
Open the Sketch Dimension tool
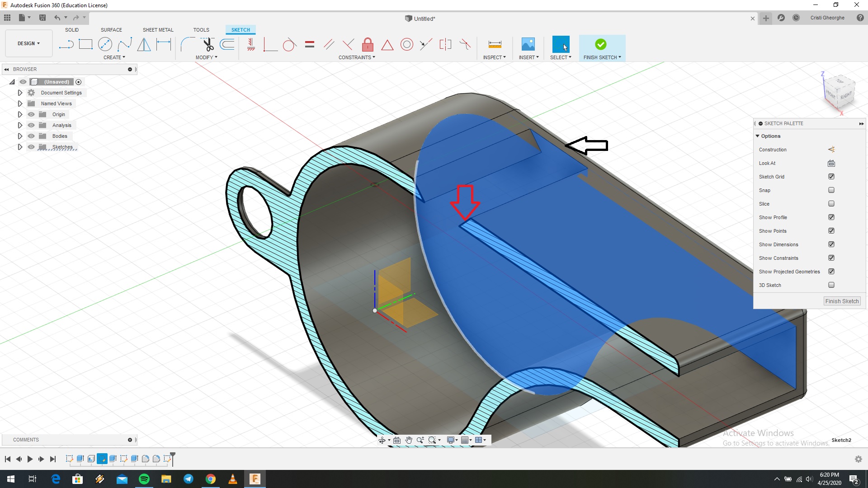tap(163, 44)
